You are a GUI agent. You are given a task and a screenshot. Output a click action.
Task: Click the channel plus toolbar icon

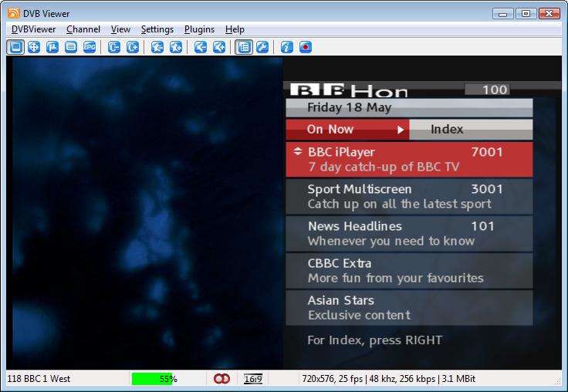(x=133, y=47)
